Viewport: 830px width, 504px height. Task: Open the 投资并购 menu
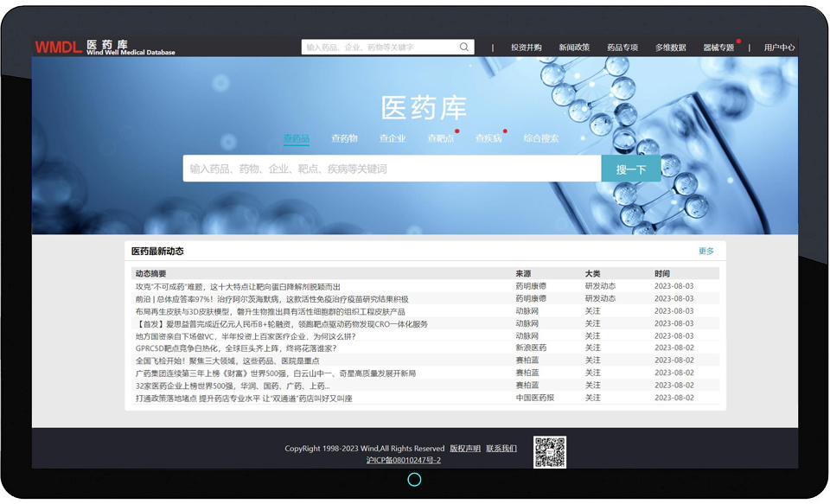(x=526, y=48)
